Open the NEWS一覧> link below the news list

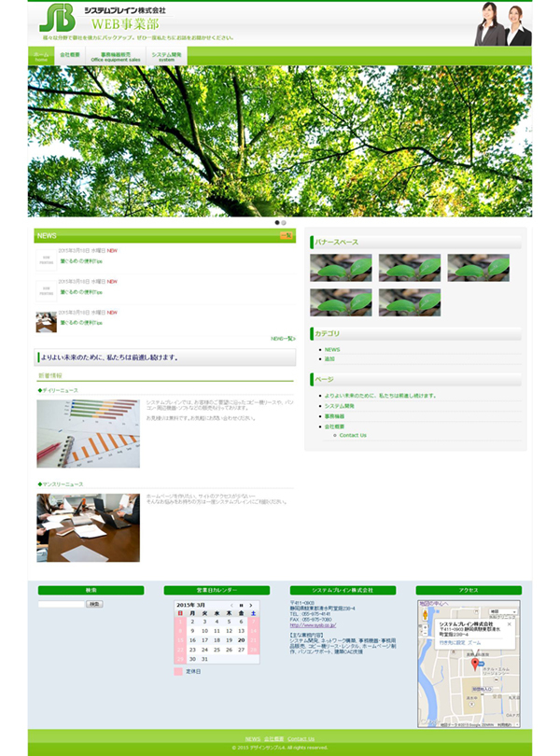coord(283,339)
